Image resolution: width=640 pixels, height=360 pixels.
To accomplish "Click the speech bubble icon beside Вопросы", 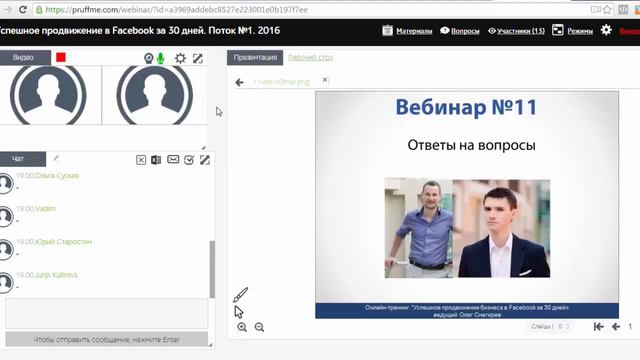I will [x=444, y=30].
